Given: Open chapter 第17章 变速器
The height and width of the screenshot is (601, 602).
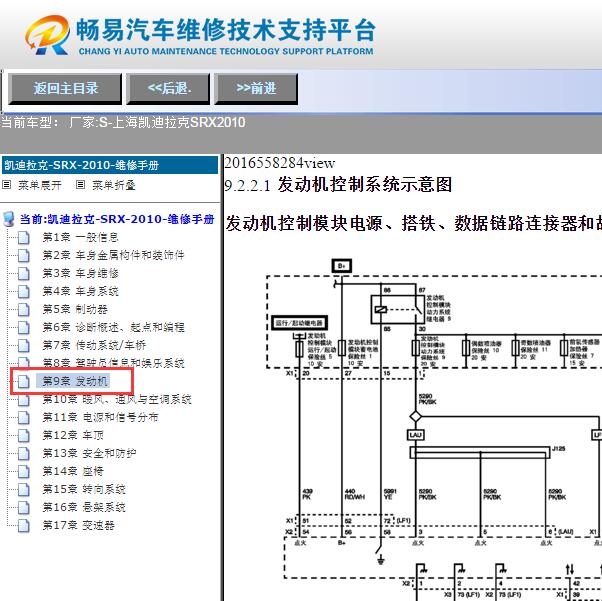Looking at the screenshot, I should pos(78,525).
